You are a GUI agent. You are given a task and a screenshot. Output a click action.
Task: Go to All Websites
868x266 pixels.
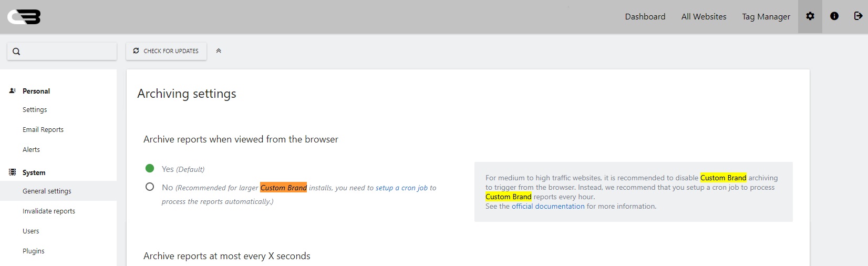tap(704, 17)
